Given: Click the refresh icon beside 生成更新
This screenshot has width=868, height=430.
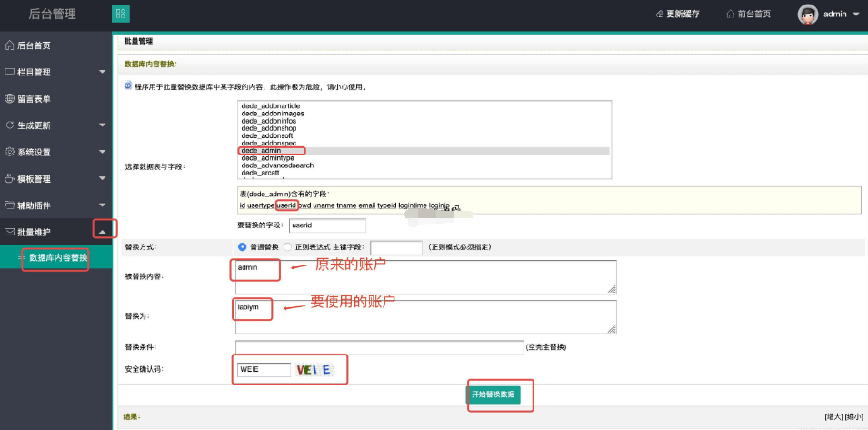Looking at the screenshot, I should pyautogui.click(x=9, y=125).
